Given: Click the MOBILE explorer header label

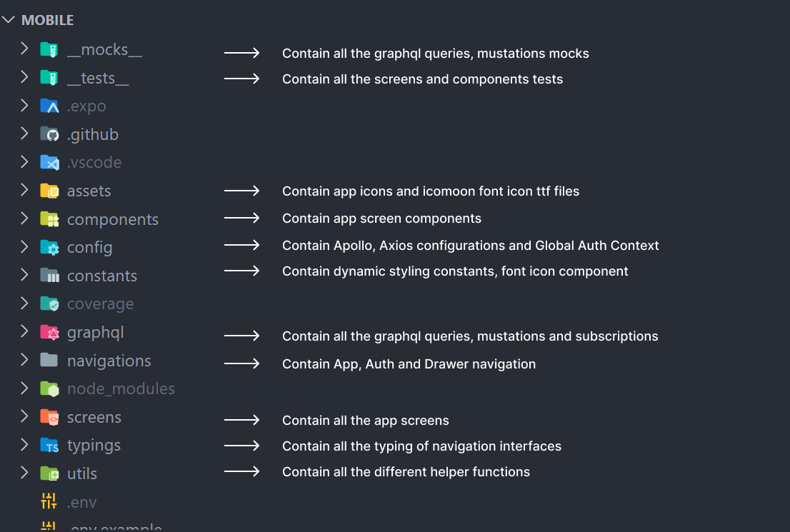Looking at the screenshot, I should coord(48,20).
